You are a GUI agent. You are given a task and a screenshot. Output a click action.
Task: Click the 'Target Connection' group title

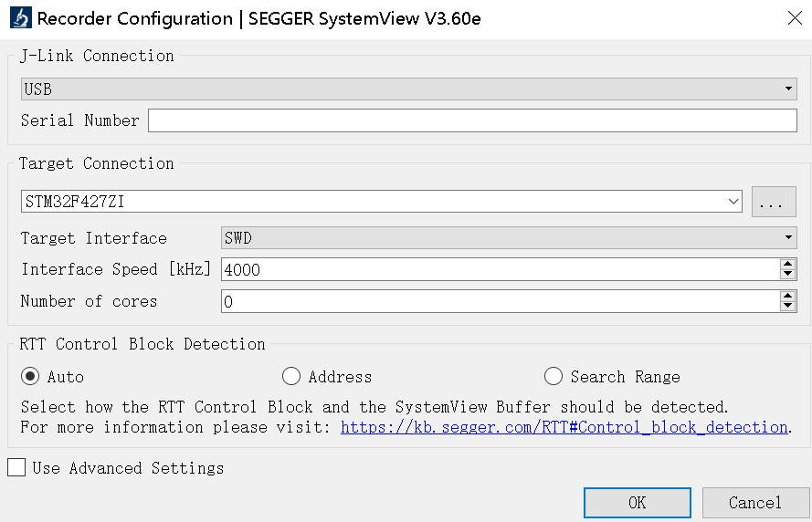pos(96,163)
